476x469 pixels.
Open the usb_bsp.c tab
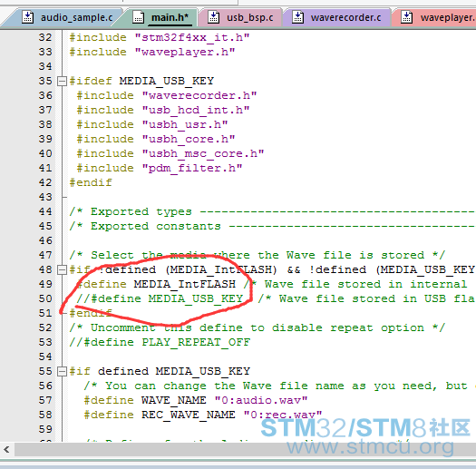(x=241, y=17)
